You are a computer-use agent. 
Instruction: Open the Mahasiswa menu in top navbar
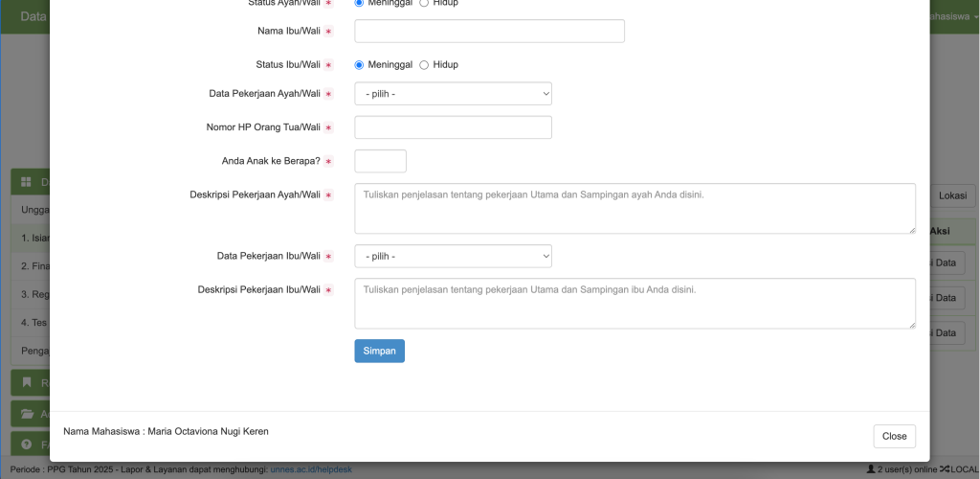pyautogui.click(x=954, y=16)
